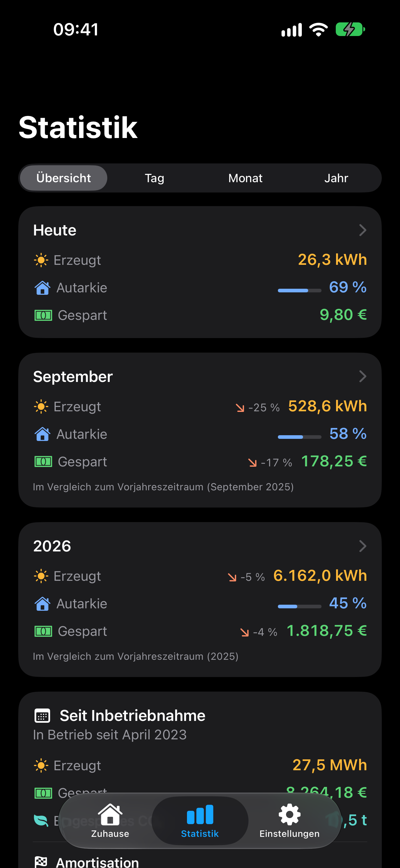The image size is (400, 868).
Task: Expand the September card chevron
Action: pyautogui.click(x=362, y=376)
